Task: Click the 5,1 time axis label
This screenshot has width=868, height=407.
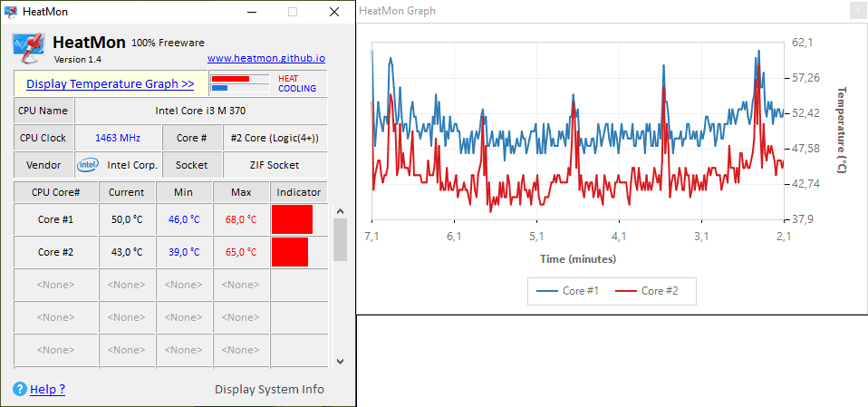Action: pos(536,237)
